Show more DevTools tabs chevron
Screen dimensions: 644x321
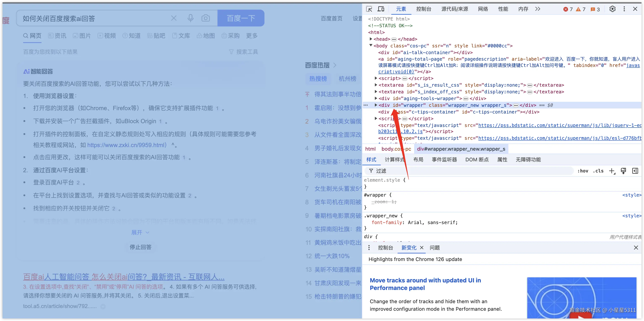[x=538, y=9]
